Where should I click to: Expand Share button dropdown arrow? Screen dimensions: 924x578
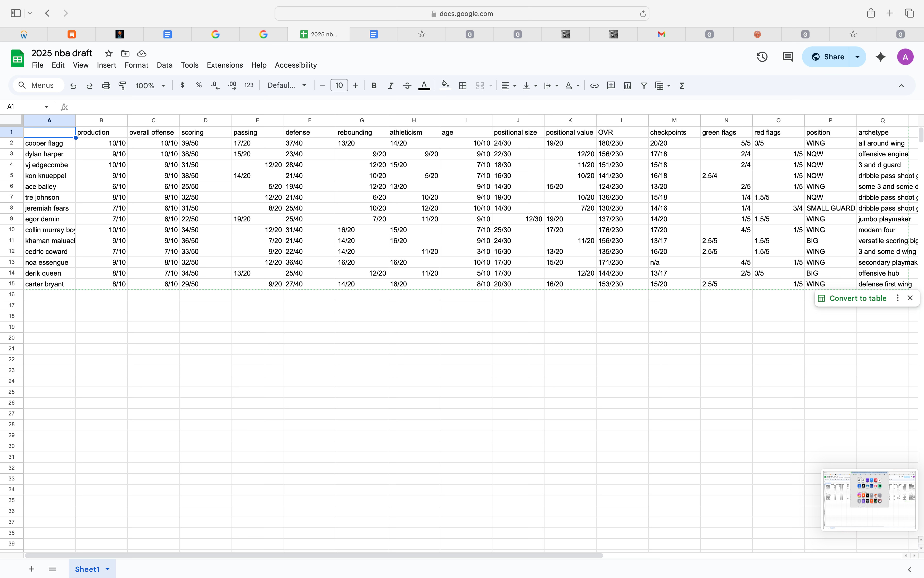coord(857,57)
